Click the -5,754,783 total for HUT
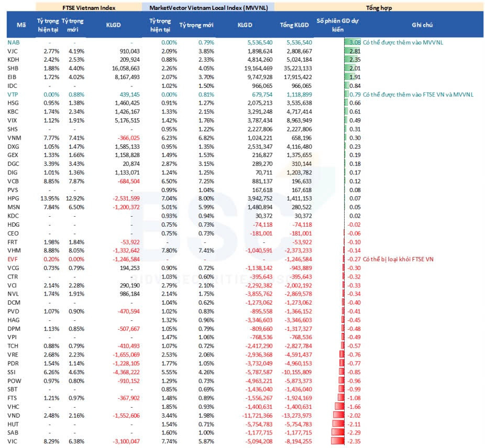 point(298,424)
